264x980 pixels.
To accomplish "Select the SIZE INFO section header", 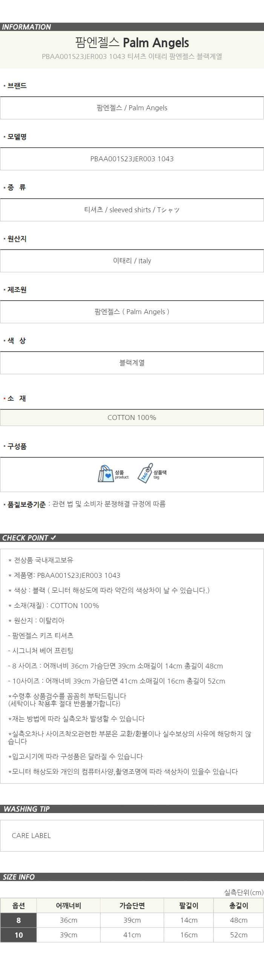I will click(132, 877).
